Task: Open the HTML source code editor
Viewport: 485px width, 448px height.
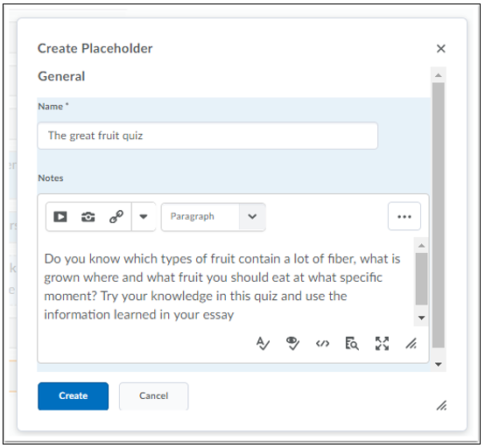Action: coord(322,344)
